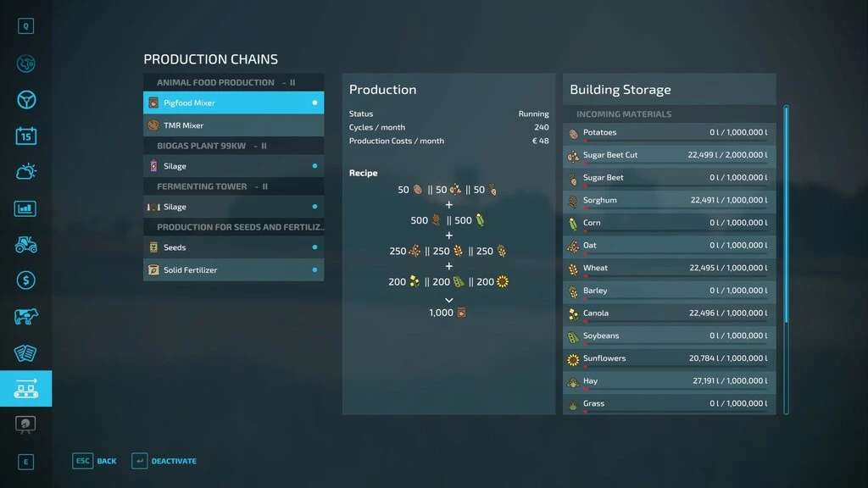Open the prices statistics chart icon
Viewport: 868px width, 488px height.
point(25,208)
